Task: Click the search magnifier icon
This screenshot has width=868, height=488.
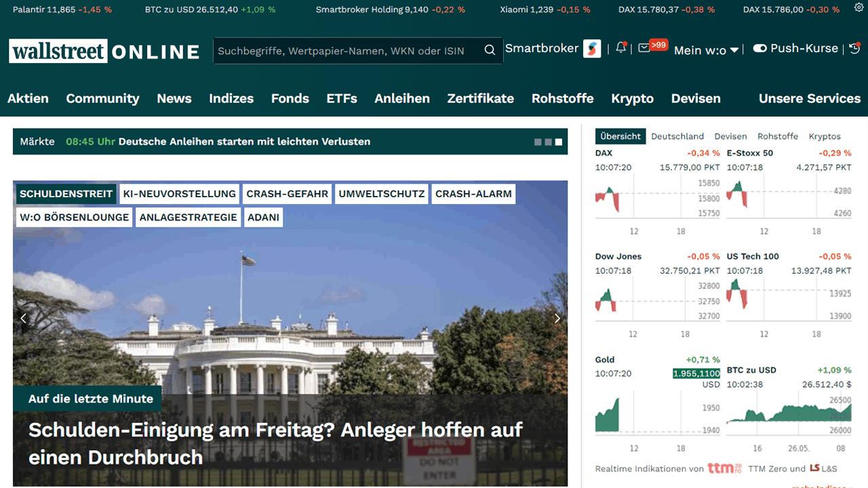Action: point(489,50)
